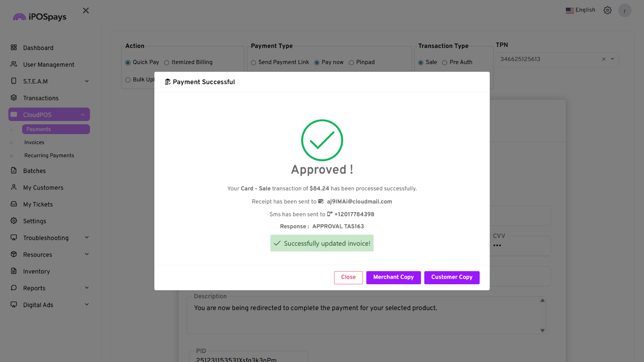
Task: Expand the S.T.E.A.M menu chevron
Action: [87, 81]
